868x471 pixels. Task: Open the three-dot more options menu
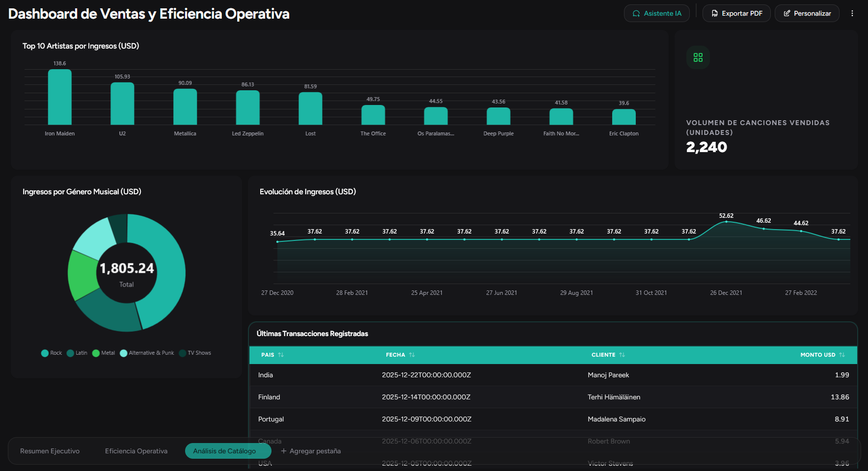tap(852, 13)
